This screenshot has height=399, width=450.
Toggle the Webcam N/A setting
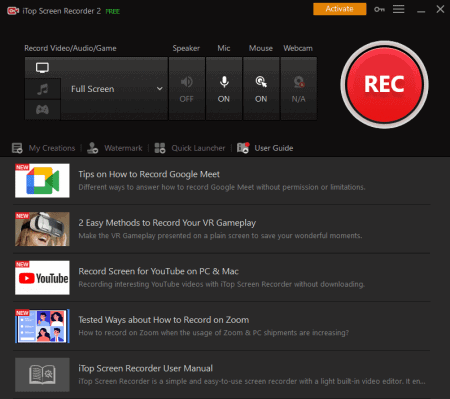298,89
